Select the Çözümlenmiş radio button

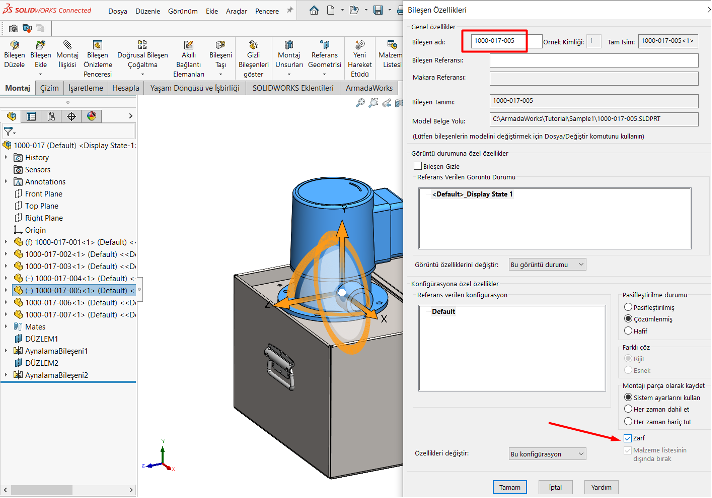[628, 319]
